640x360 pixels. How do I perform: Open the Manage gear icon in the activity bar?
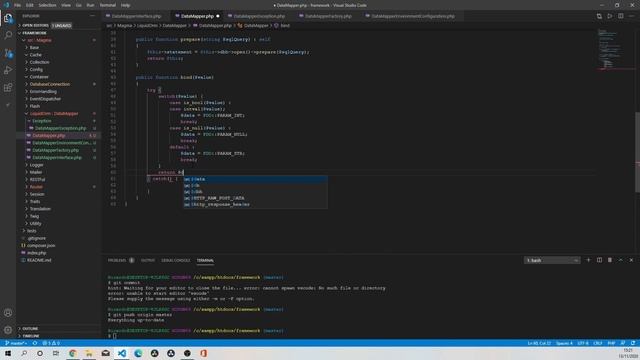pos(8,330)
